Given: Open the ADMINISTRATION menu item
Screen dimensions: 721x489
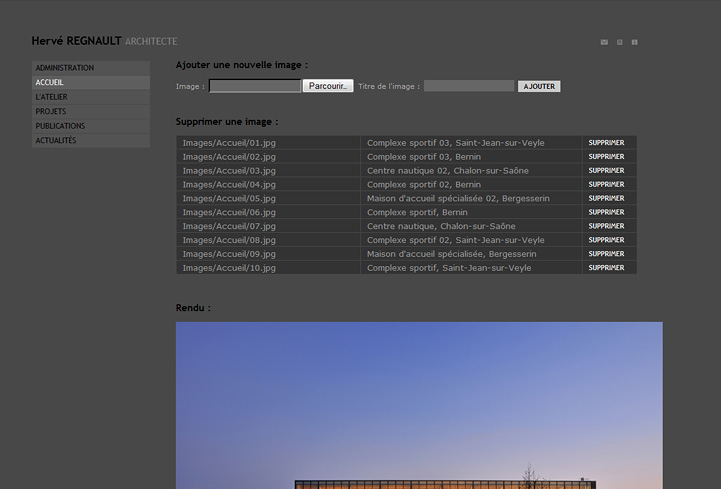Looking at the screenshot, I should tap(91, 68).
